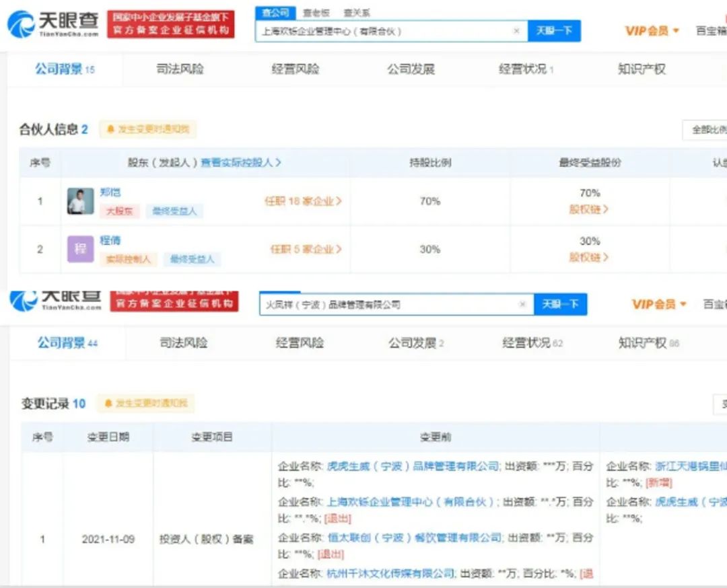Click 天眼一下 next to the 火凤祥 search
The width and height of the screenshot is (727, 588).
561,304
